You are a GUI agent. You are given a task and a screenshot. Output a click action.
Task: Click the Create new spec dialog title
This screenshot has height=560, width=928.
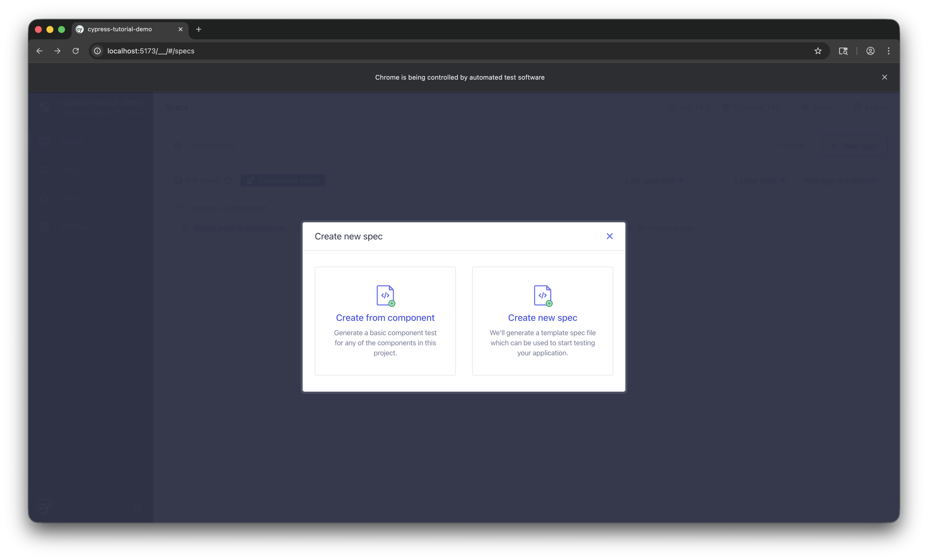348,236
